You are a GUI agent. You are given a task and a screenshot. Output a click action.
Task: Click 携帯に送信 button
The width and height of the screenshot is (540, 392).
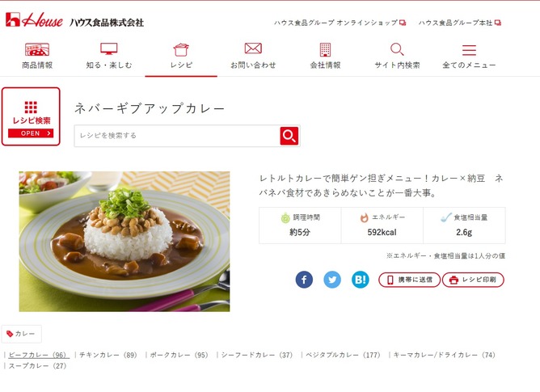[x=410, y=280]
